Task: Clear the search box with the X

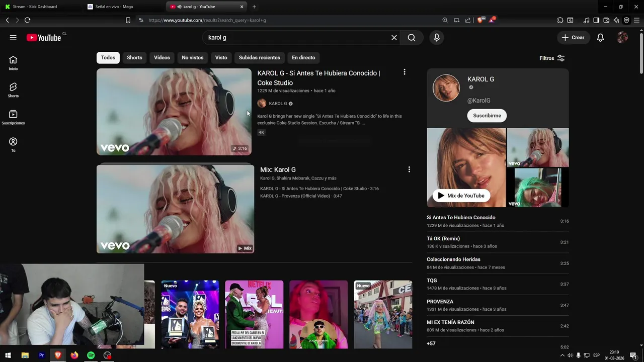Action: pos(394,38)
